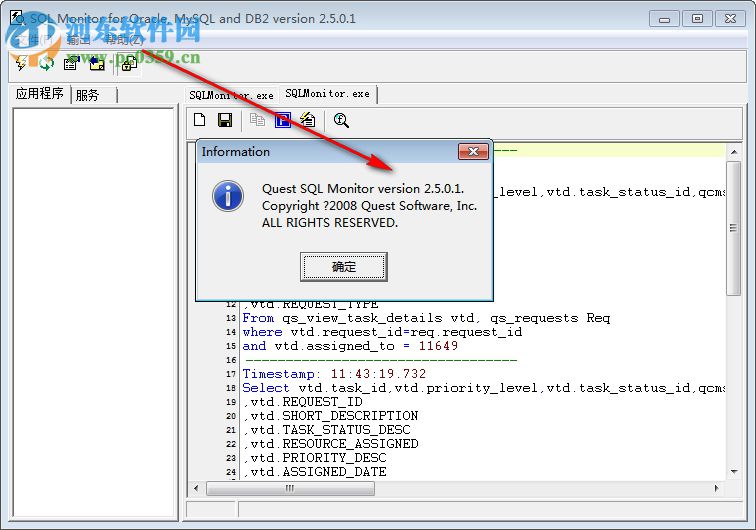
Task: Open the options list icon in main toolbar
Action: click(71, 63)
